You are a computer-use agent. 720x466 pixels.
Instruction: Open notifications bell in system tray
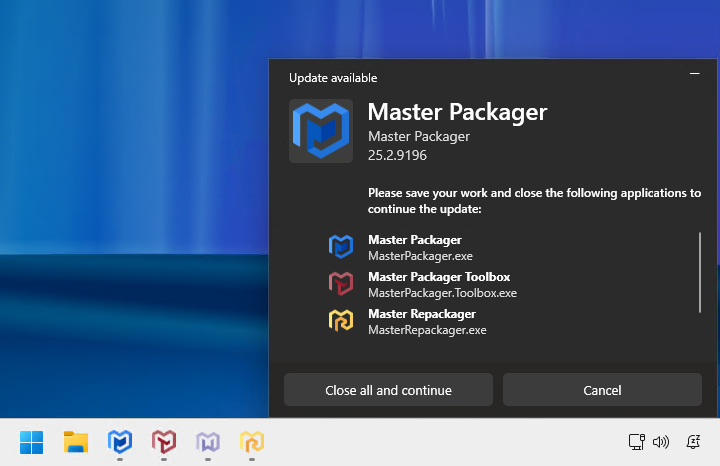693,442
